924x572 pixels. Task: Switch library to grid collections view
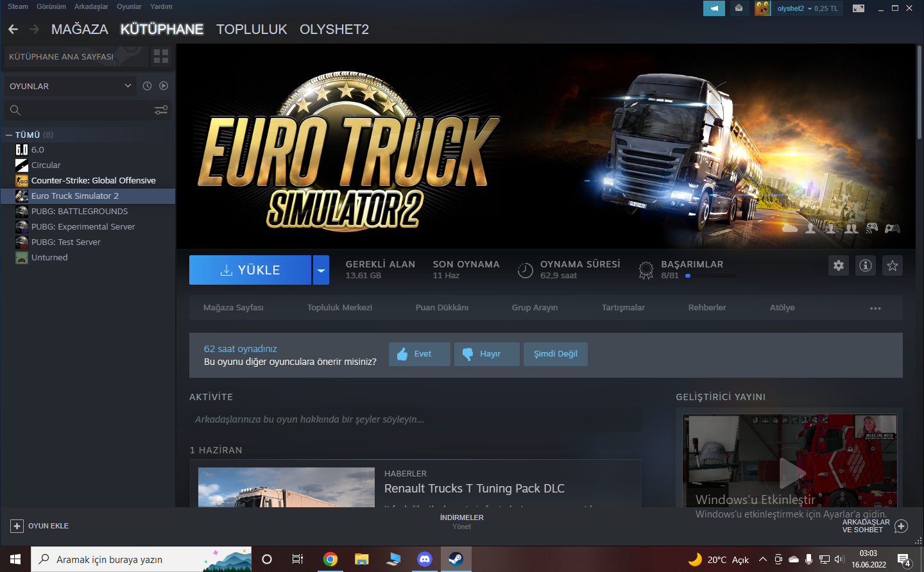pyautogui.click(x=161, y=56)
